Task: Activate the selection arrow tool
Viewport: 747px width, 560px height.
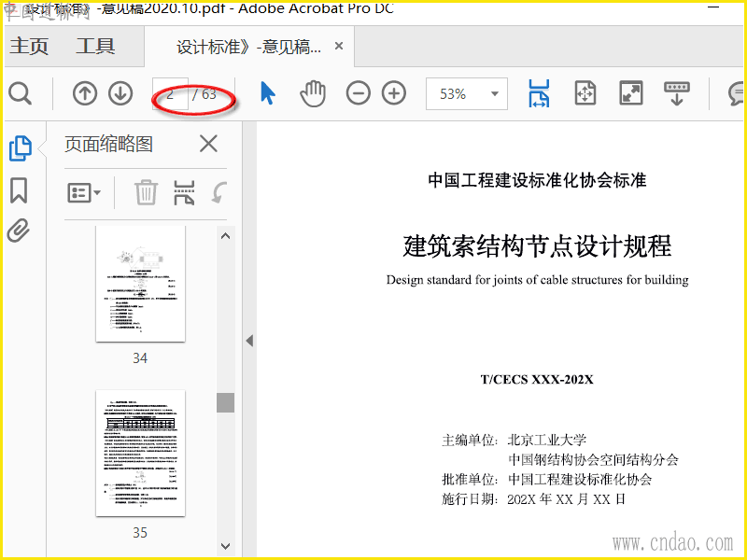Action: 268,92
